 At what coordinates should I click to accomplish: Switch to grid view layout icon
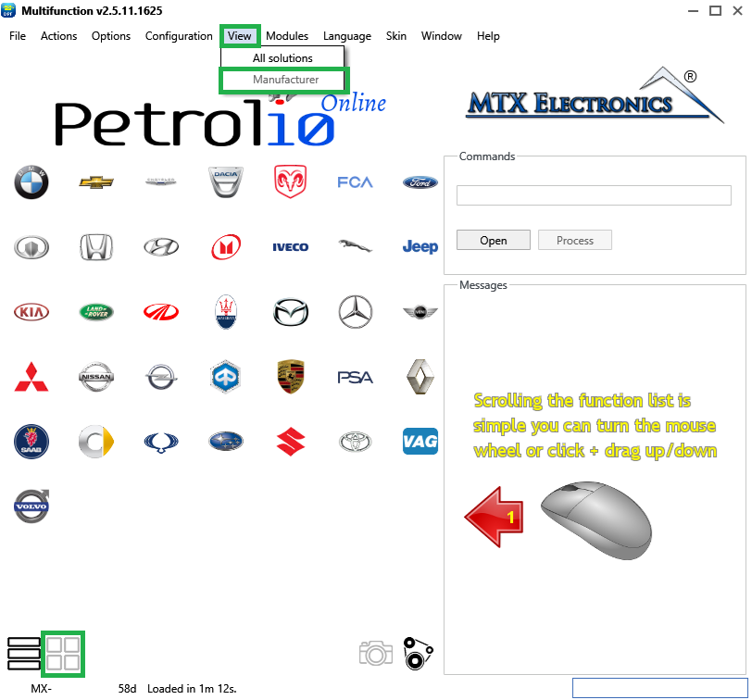(63, 653)
